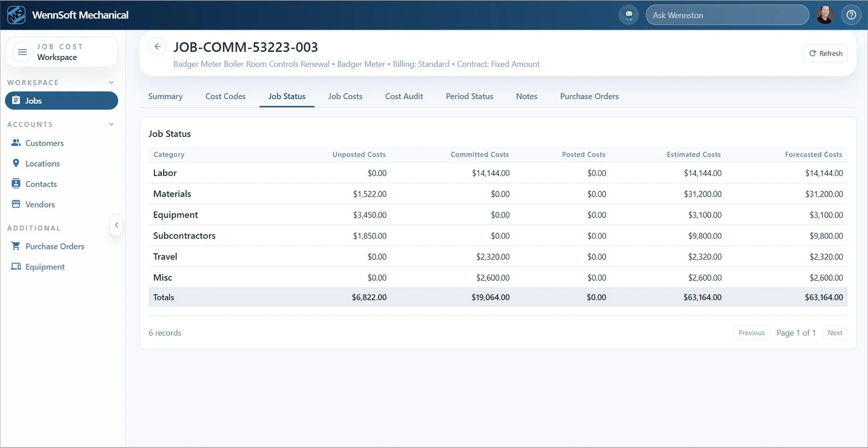Image resolution: width=868 pixels, height=448 pixels.
Task: Select the Subcontractors category row
Action: pos(498,236)
